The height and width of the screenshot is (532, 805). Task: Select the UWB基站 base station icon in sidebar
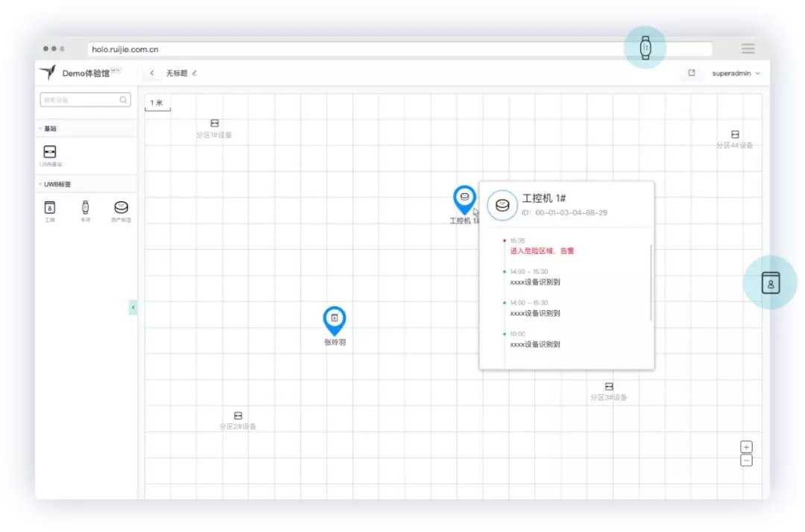[50, 152]
